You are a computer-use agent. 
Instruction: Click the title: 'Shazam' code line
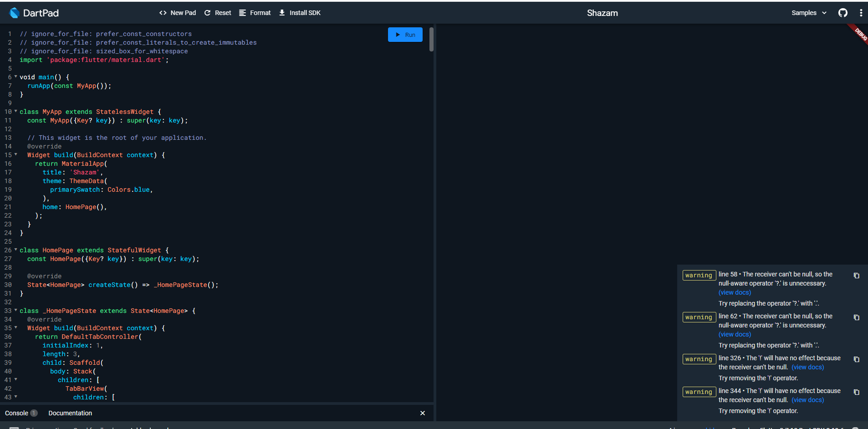coord(73,172)
